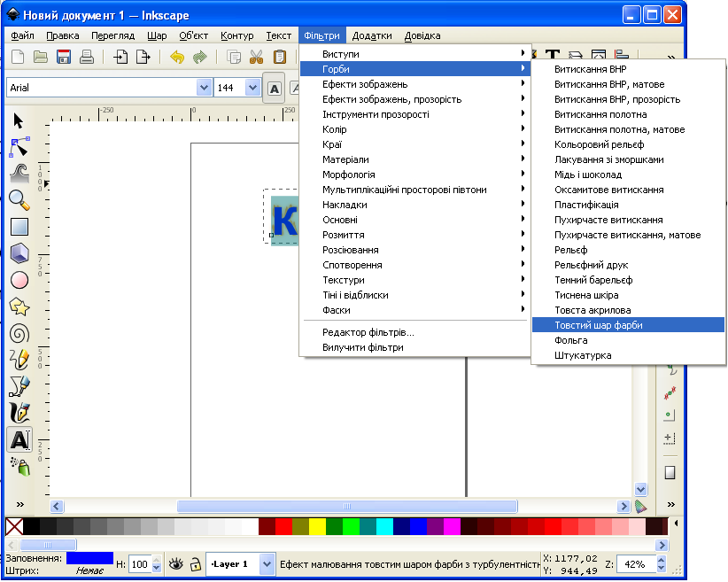This screenshot has width=728, height=582.
Task: Toggle layer visibility eye icon
Action: (176, 564)
